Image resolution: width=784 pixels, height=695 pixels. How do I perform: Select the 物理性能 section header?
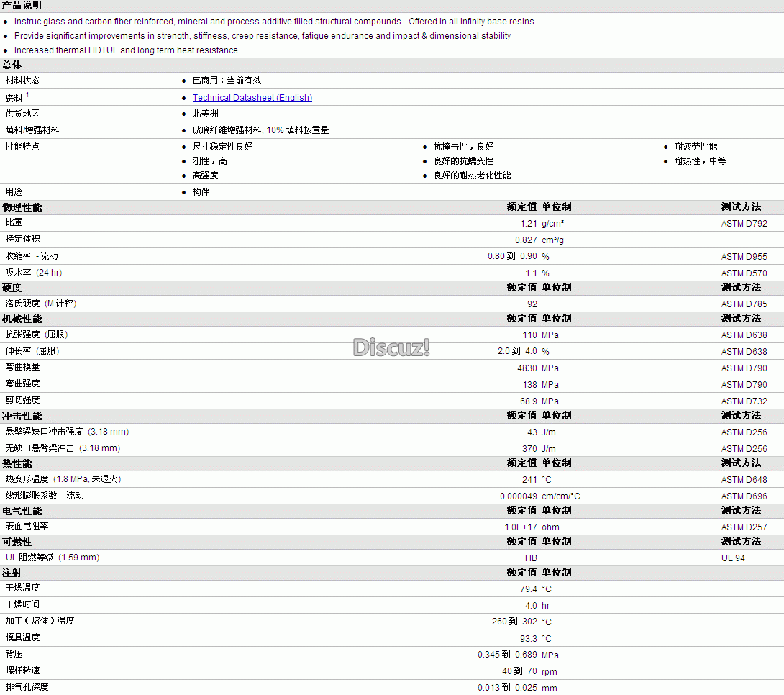22,207
